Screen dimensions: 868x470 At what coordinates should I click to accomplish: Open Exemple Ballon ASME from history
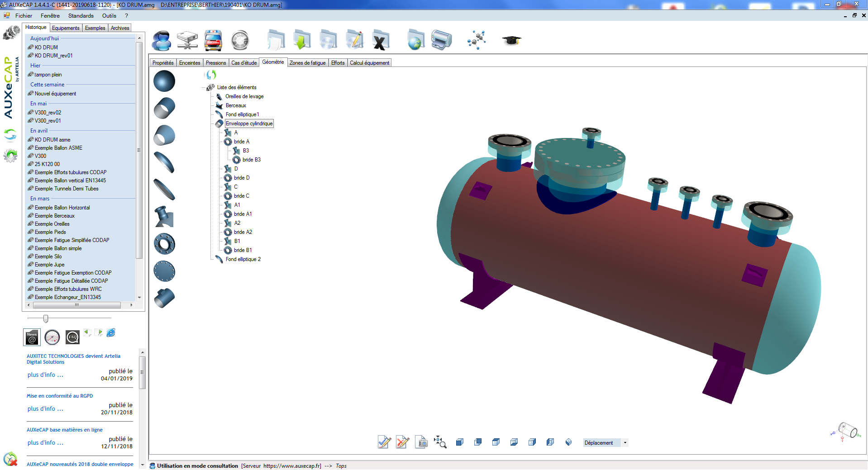tap(58, 148)
